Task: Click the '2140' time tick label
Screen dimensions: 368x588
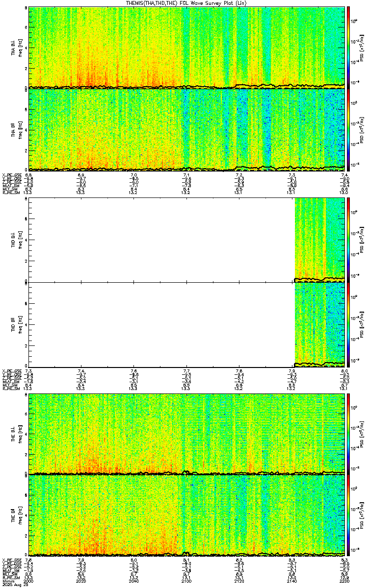Action: pos(291,582)
